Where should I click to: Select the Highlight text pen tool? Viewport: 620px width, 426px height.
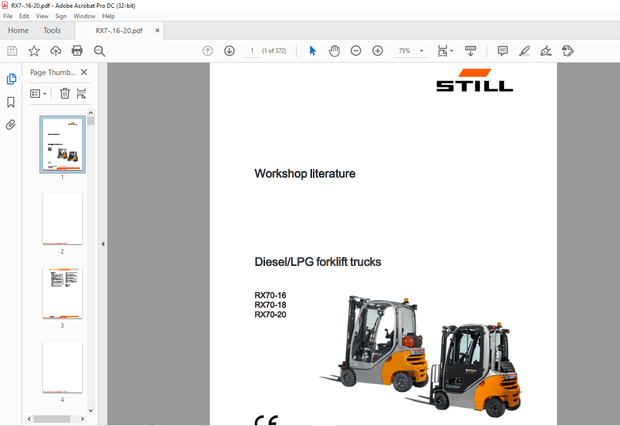pos(524,51)
